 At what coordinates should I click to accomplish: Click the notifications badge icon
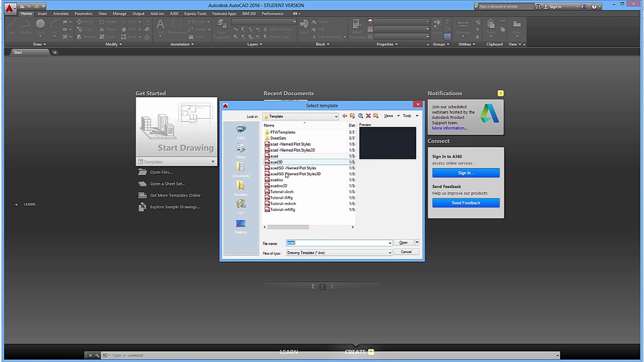coord(500,94)
